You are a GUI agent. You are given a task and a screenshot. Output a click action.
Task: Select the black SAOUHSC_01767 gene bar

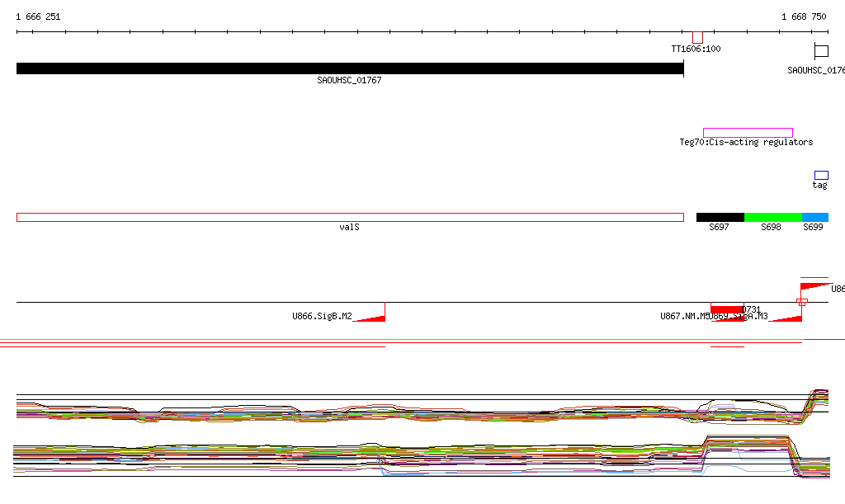pyautogui.click(x=350, y=68)
